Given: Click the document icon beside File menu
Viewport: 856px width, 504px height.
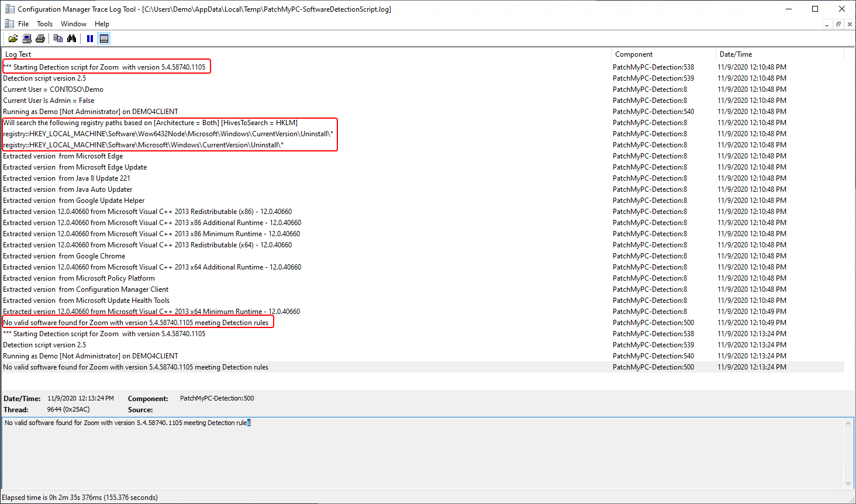Looking at the screenshot, I should 9,24.
